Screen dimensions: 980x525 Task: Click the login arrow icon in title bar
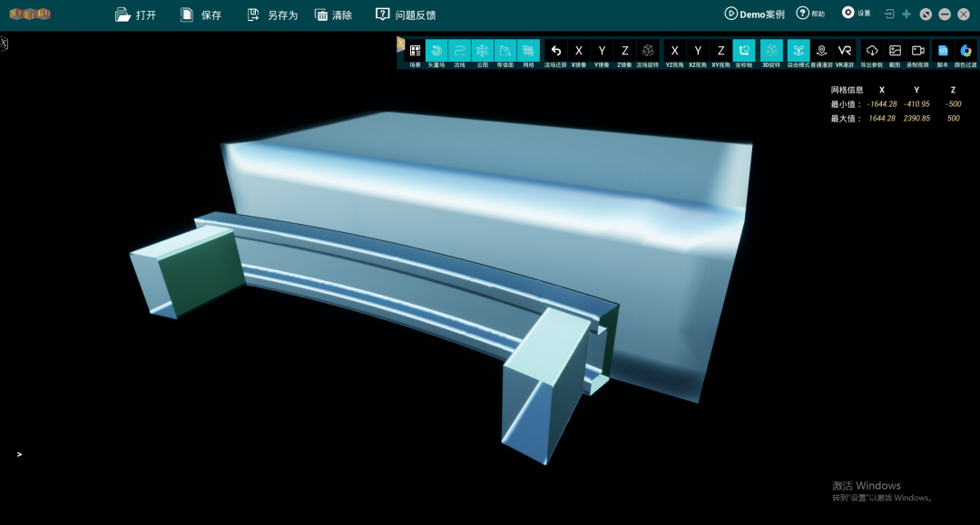(889, 14)
